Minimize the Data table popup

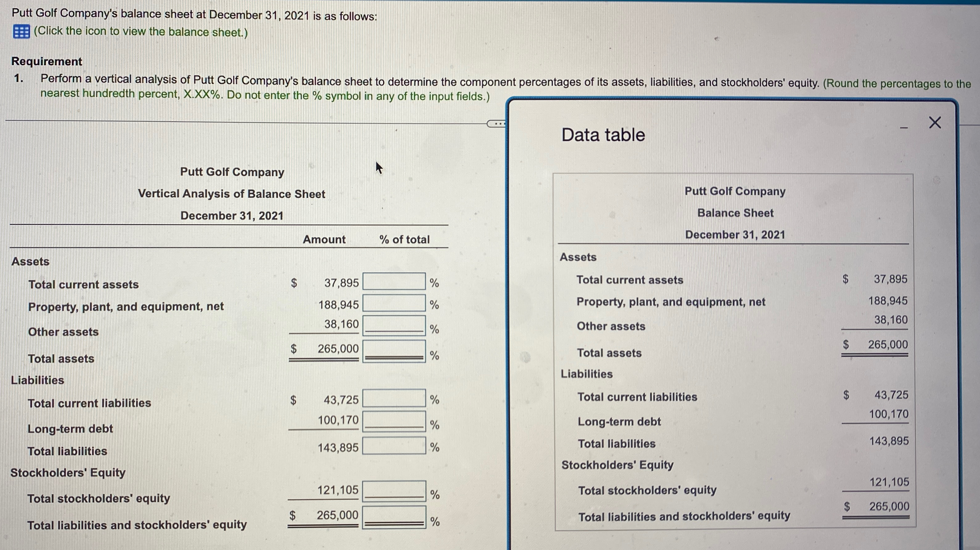coord(904,128)
